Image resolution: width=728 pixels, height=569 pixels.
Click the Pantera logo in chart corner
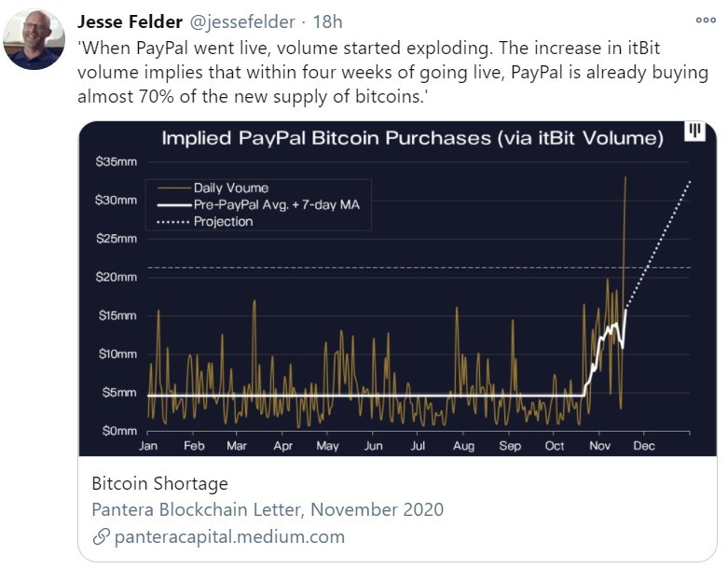694,132
